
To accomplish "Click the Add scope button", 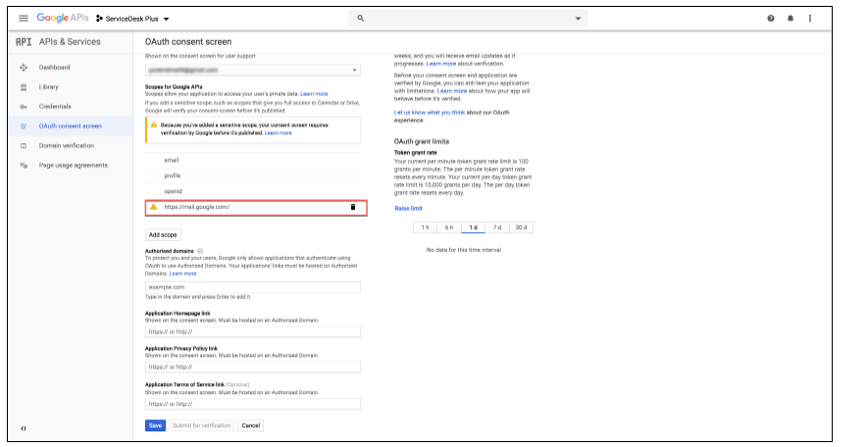I will (x=163, y=235).
